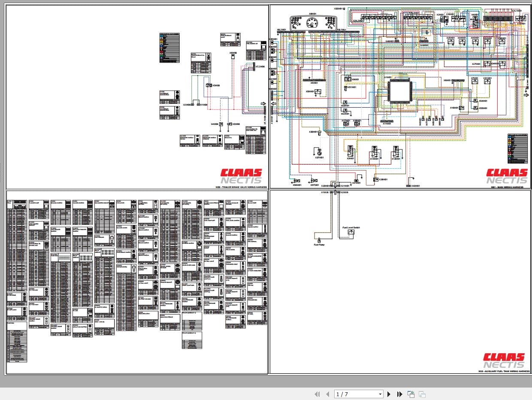This screenshot has width=532, height=400.
Task: Select the X13W01 connector label
Action: tap(396, 159)
